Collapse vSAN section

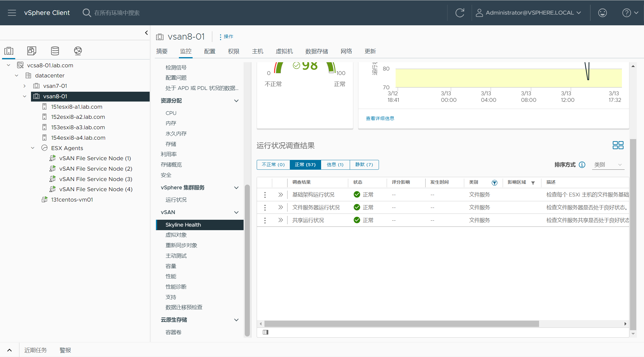tap(236, 212)
